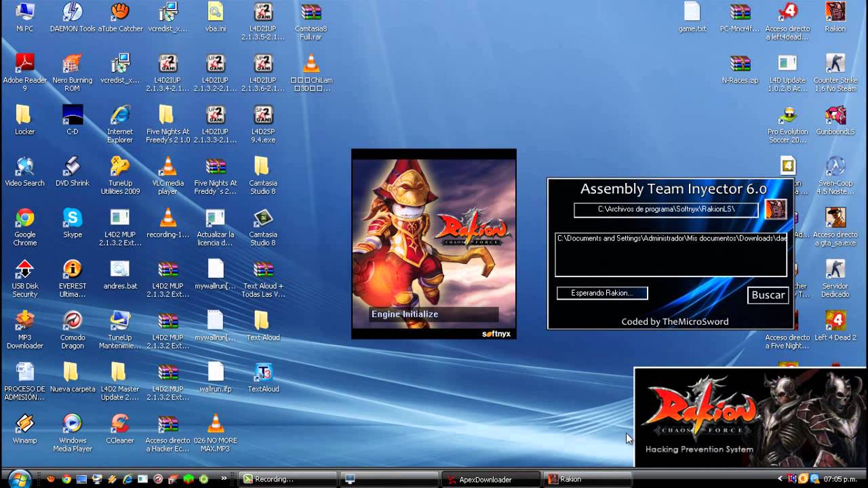Open the Windows Start button
The width and height of the screenshot is (868, 488).
(20, 479)
